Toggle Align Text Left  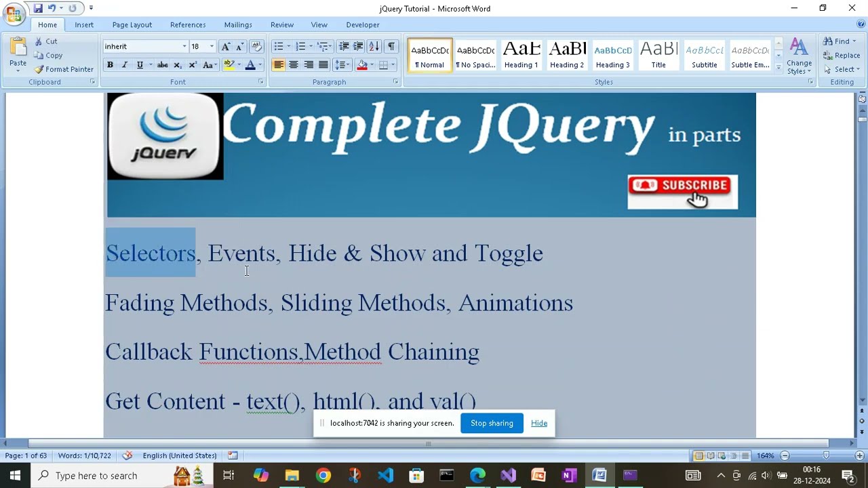click(279, 65)
